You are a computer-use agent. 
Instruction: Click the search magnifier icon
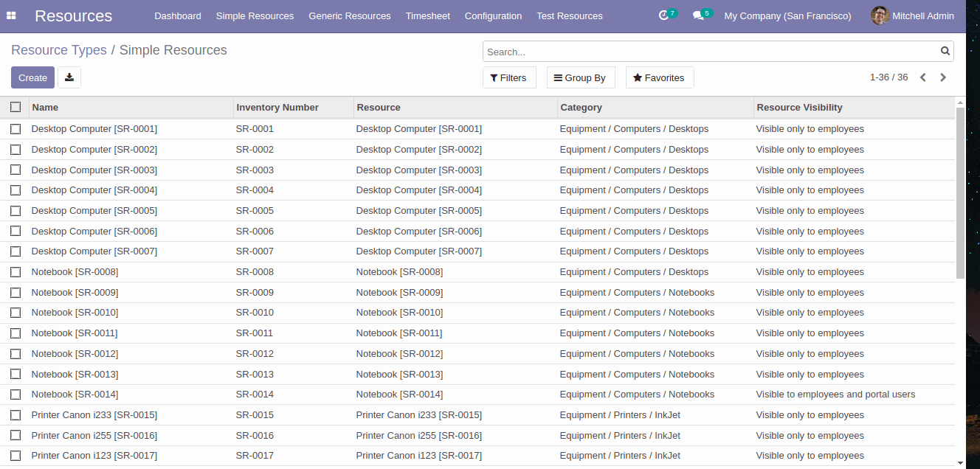[x=945, y=52]
